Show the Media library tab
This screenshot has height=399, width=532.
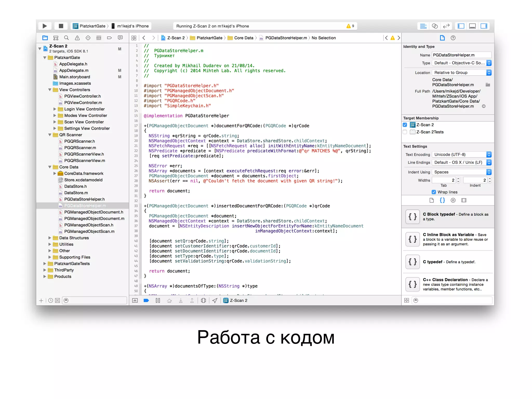[x=464, y=200]
